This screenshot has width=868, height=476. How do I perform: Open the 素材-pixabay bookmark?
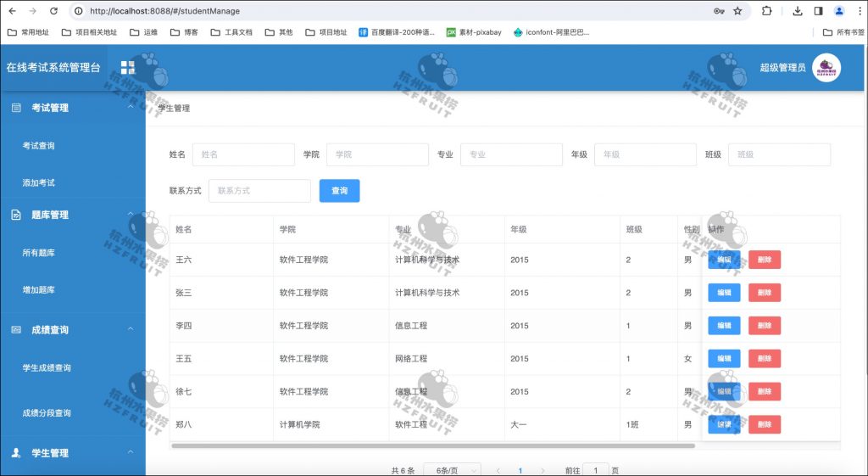(x=474, y=32)
